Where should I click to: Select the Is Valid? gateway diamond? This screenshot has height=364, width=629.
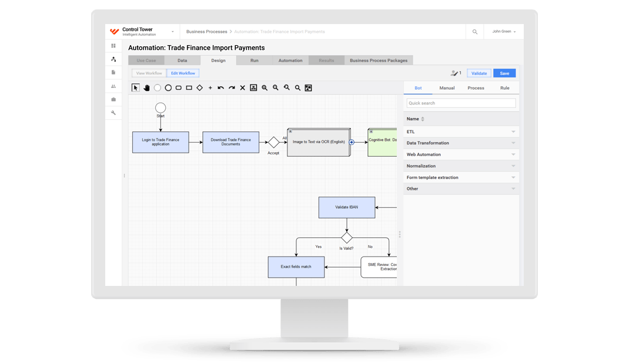click(x=347, y=238)
